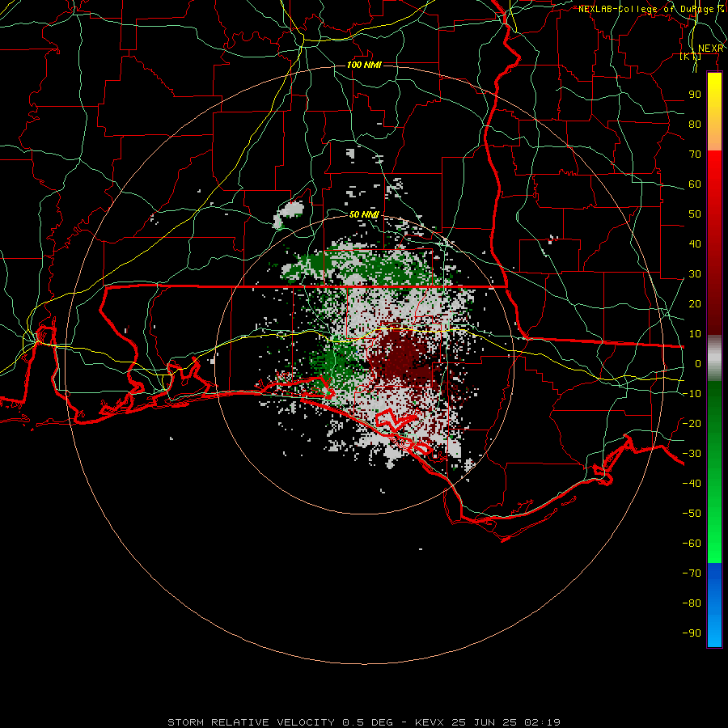
Task: Click the -90 value on the velocity scale
Action: [692, 633]
